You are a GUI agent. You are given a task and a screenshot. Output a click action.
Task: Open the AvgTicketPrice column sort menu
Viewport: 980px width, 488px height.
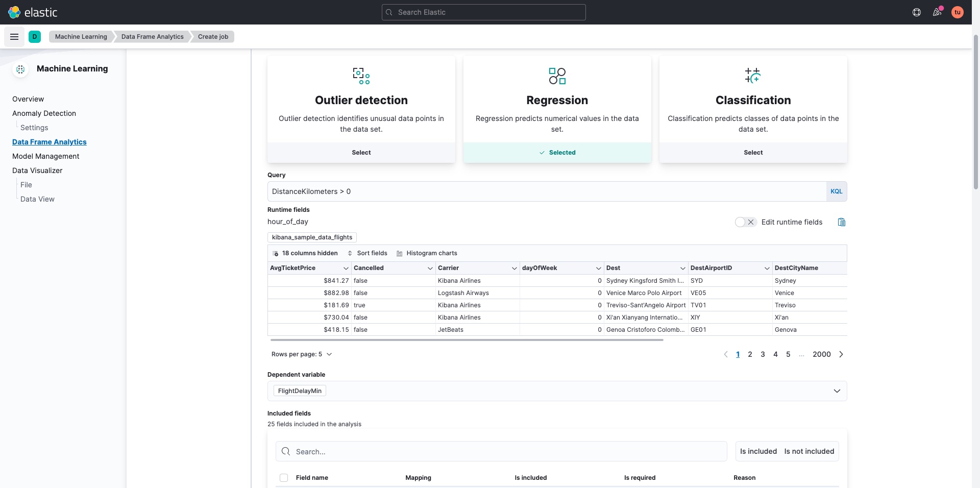coord(346,267)
